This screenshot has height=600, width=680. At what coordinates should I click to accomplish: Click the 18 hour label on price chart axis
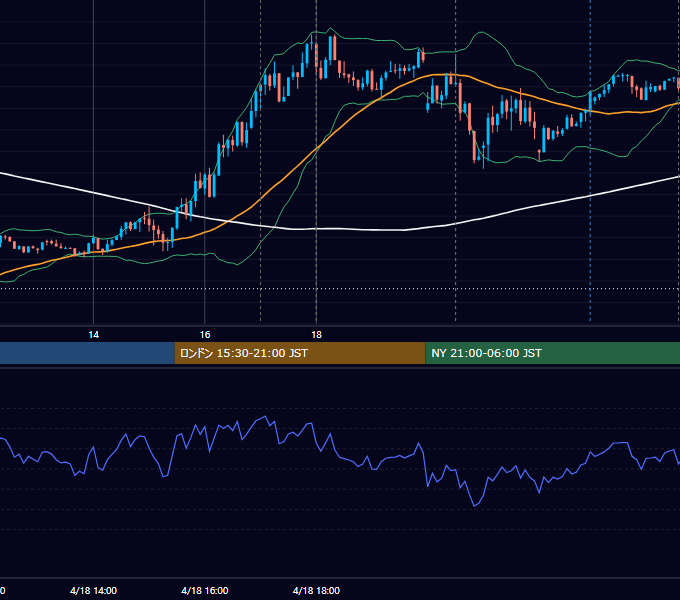click(x=317, y=335)
